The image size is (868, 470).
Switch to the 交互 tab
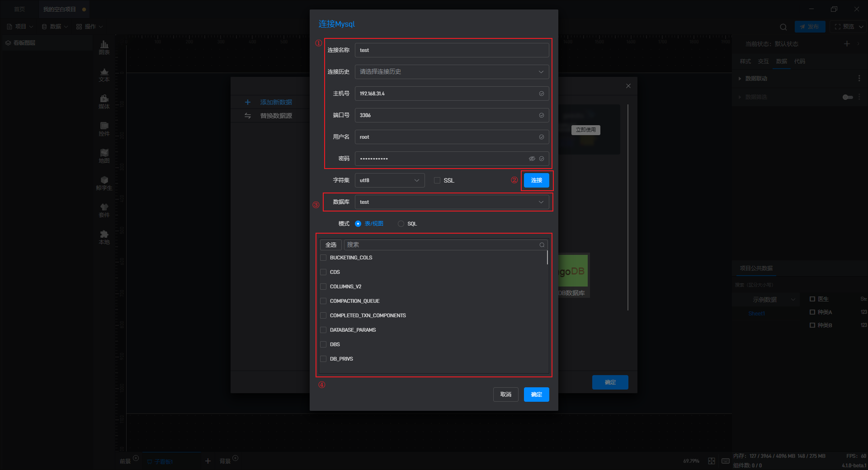coord(763,61)
